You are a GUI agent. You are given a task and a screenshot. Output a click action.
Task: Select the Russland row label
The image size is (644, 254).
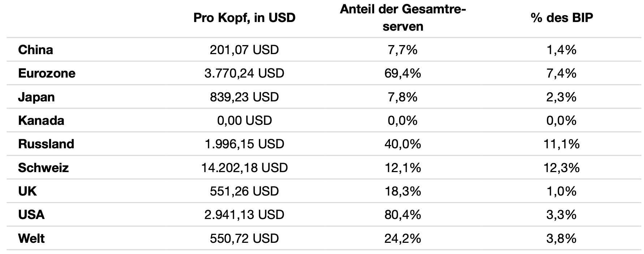click(x=46, y=144)
